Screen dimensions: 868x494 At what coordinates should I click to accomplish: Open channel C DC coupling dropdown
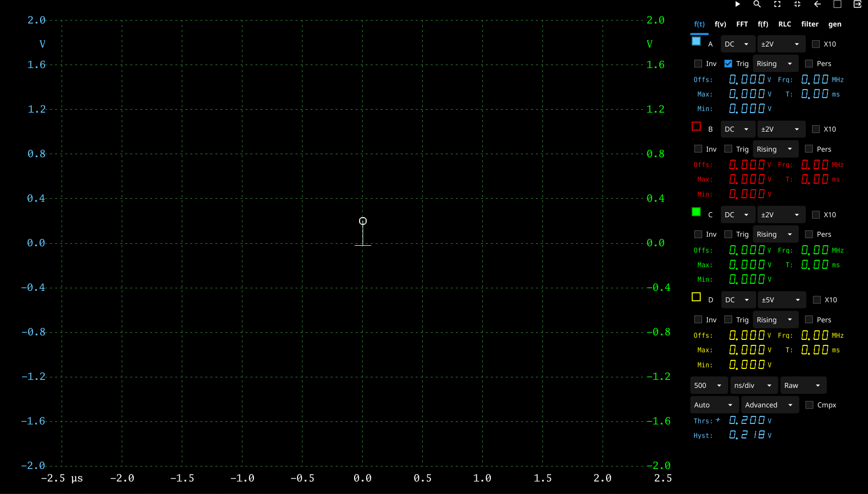[x=737, y=215]
